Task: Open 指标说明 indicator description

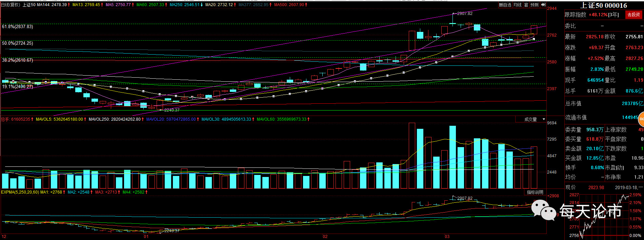Action: [535, 192]
